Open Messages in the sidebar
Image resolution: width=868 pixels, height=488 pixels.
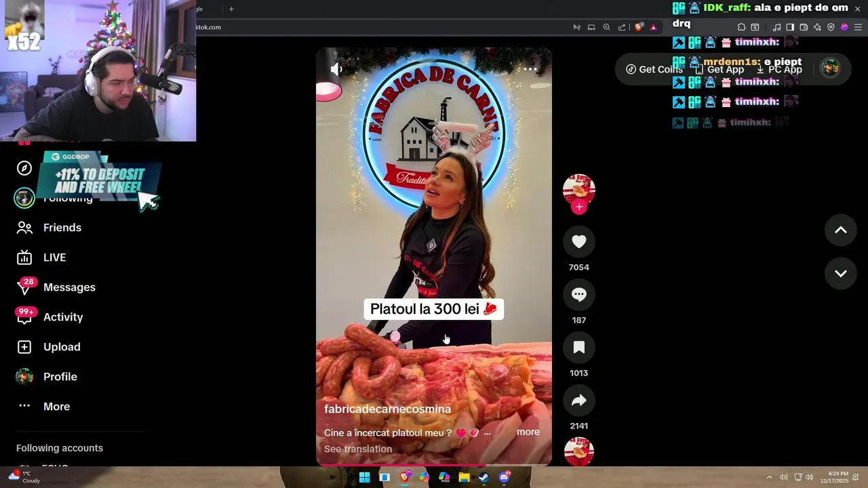pos(69,287)
